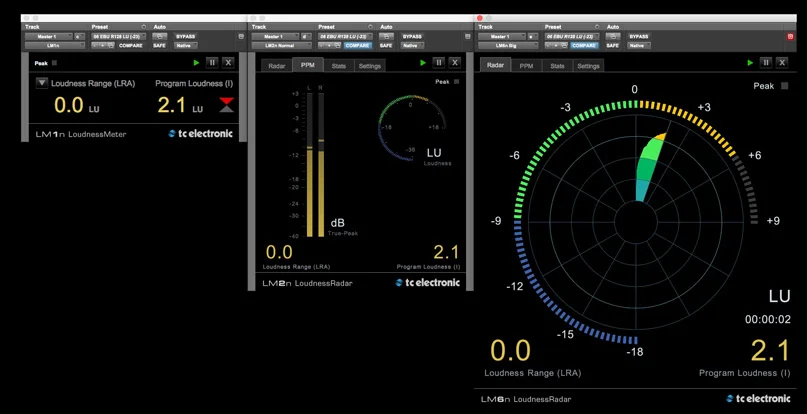
Task: Click the 00:00:02 elapsed time readout
Action: coord(767,319)
